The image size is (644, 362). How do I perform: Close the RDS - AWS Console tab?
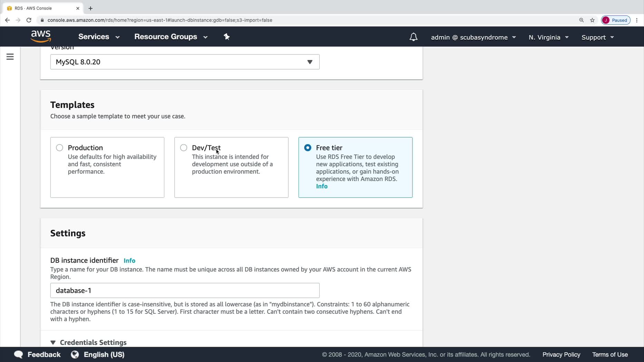78,8
